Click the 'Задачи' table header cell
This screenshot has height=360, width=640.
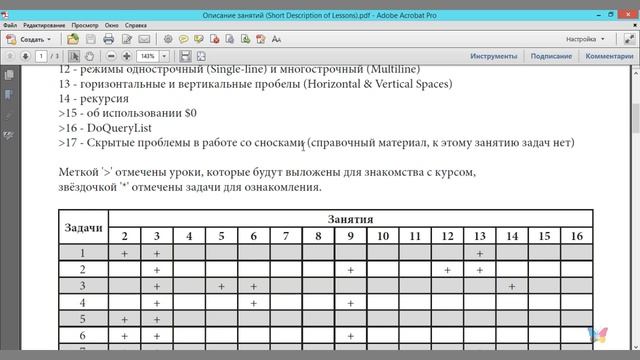83,228
